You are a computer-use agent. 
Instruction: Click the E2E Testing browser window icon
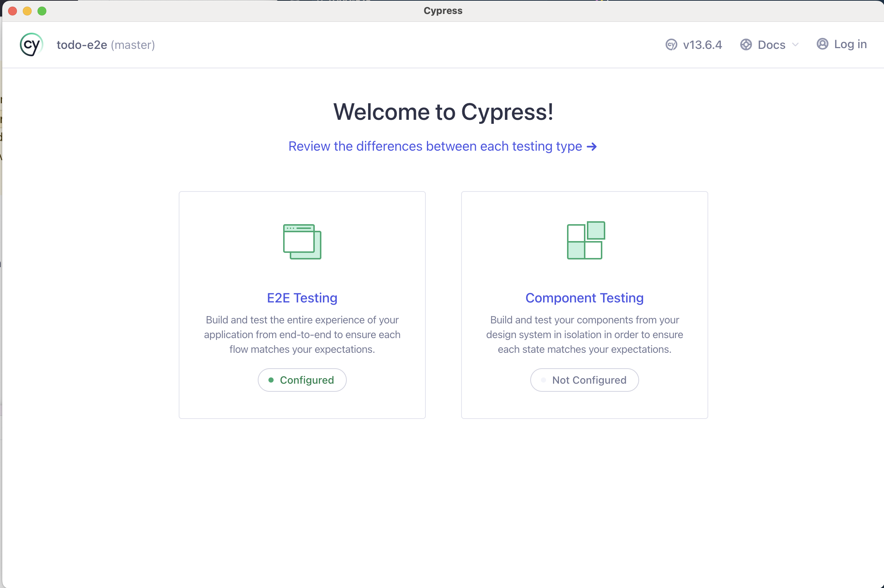pyautogui.click(x=302, y=241)
